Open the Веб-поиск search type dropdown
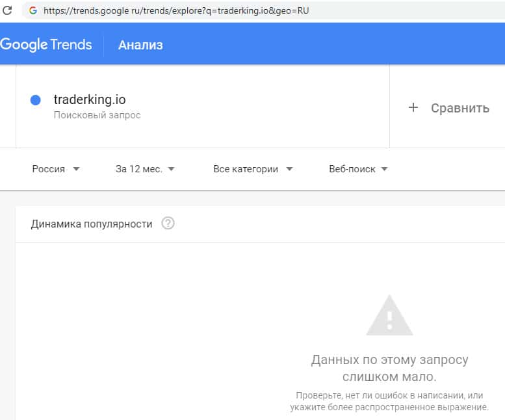 tap(358, 169)
